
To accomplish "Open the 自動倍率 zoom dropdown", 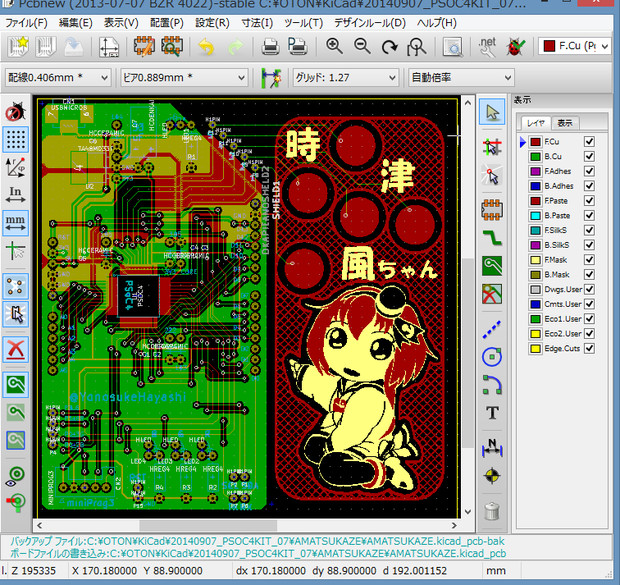I will tap(461, 78).
